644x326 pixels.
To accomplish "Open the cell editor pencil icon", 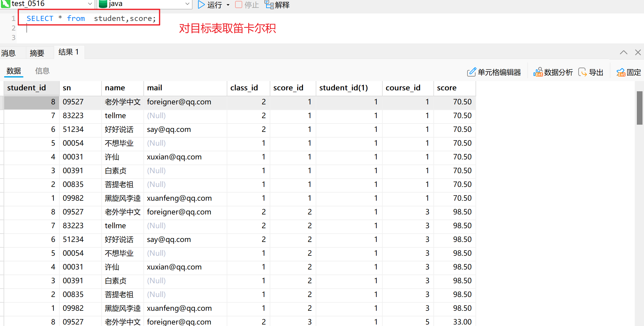I will tap(471, 72).
